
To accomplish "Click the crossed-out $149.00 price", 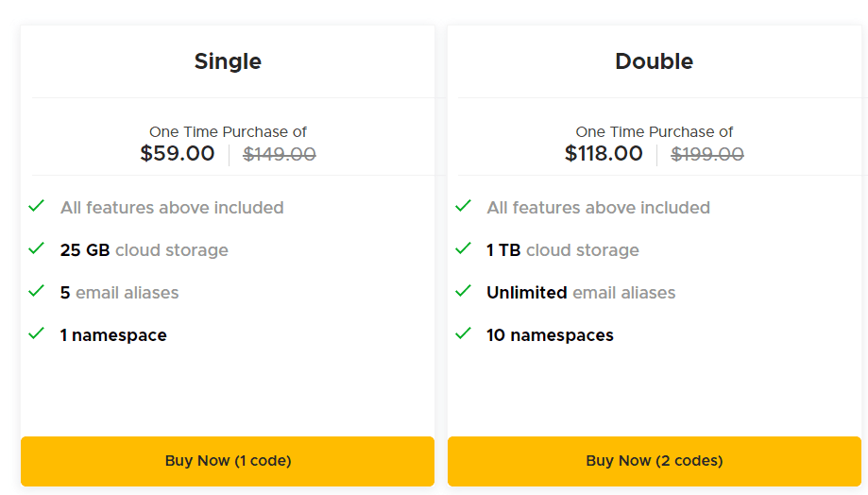I will tap(280, 155).
